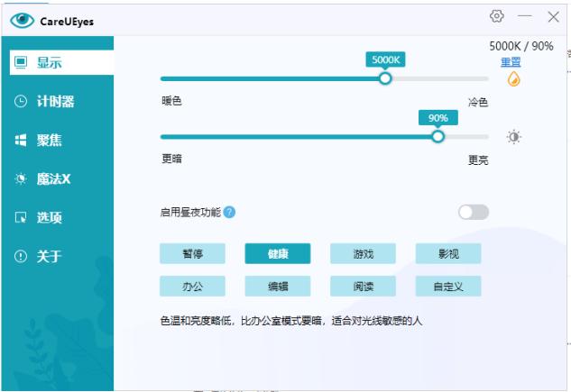Click the brightness slider handle at 90%
This screenshot has width=571, height=392.
pyautogui.click(x=437, y=137)
